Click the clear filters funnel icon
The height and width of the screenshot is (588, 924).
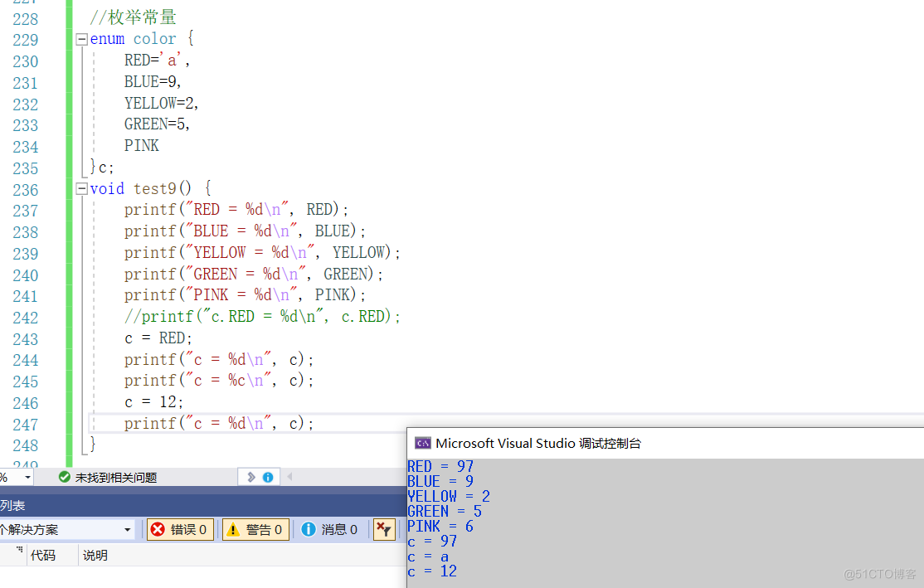[384, 530]
